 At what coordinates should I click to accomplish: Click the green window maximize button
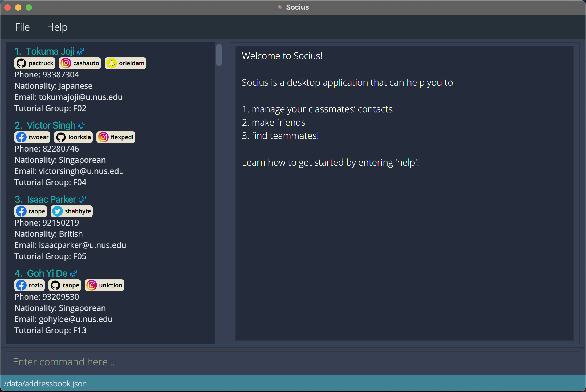coord(29,7)
